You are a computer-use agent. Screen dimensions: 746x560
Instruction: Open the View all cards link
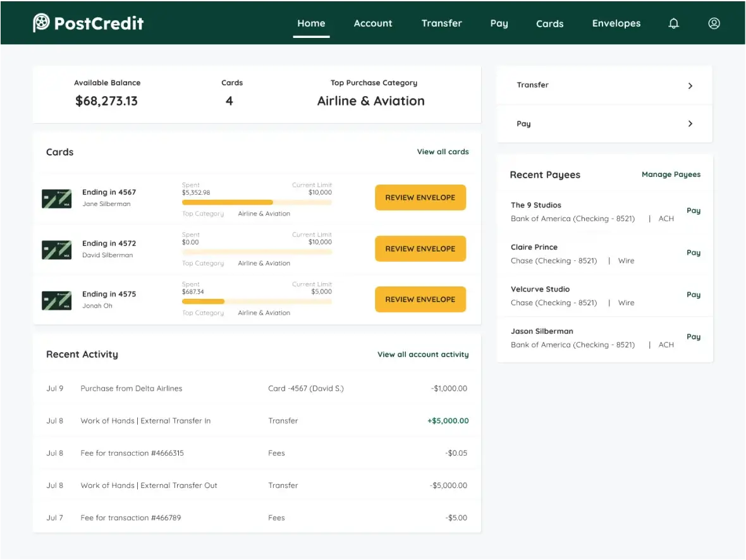(x=443, y=152)
